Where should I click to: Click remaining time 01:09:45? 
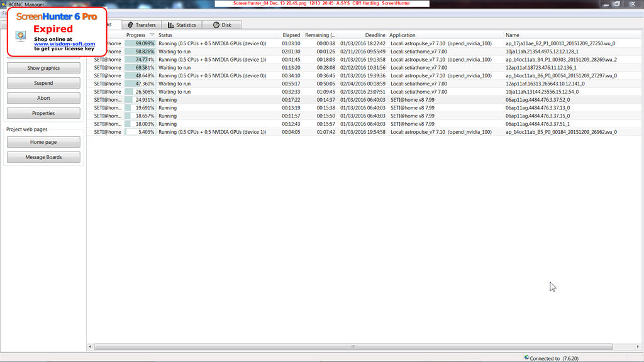tap(326, 92)
